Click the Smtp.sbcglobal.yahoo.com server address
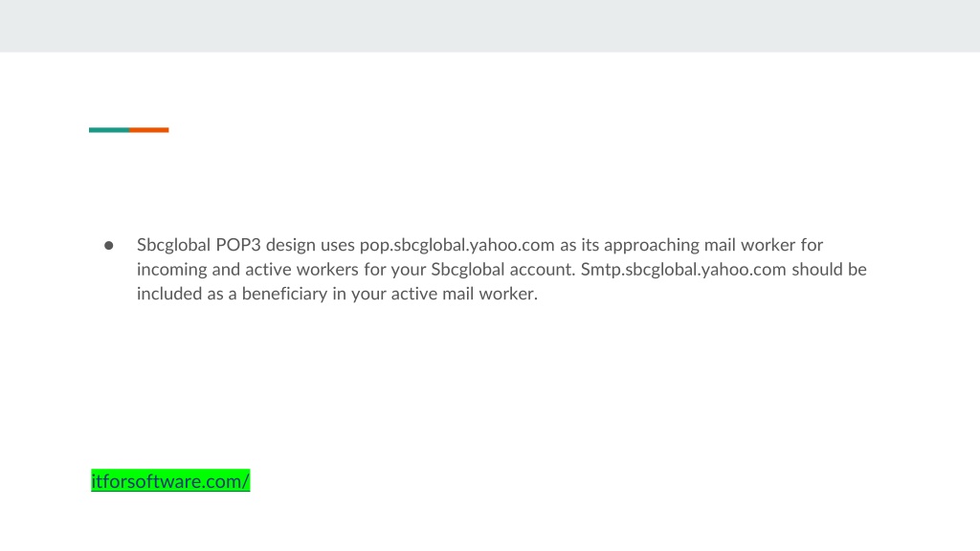Screen dimensions: 980x551 pyautogui.click(x=683, y=269)
